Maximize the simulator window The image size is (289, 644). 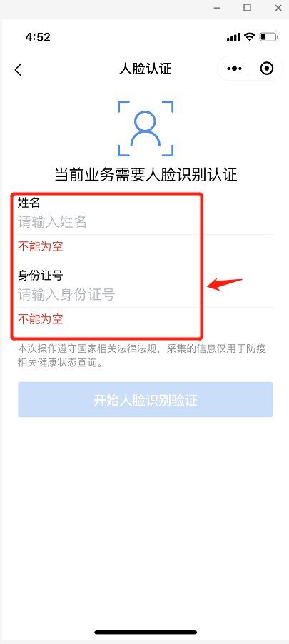(247, 7)
